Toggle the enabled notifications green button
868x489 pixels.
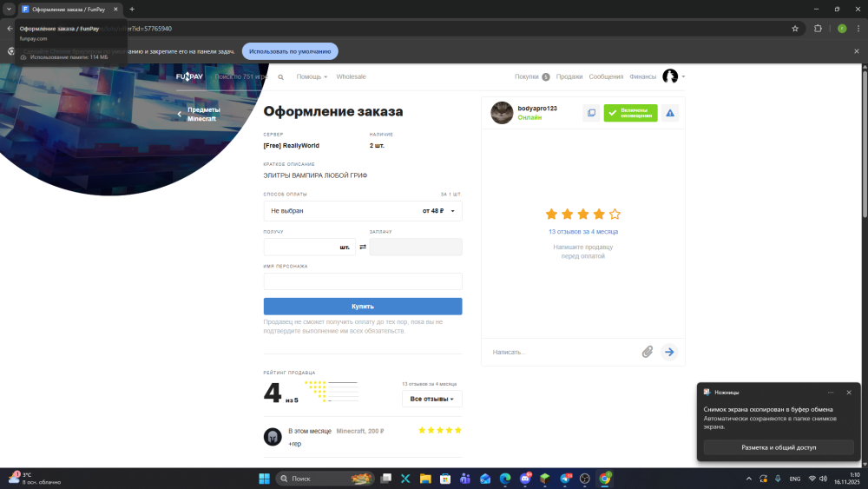[x=630, y=113]
